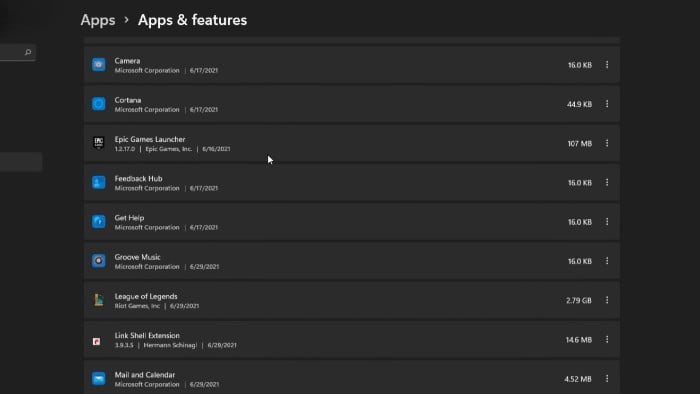Click the Link Shell Extension icon
The width and height of the screenshot is (700, 394).
pyautogui.click(x=96, y=341)
